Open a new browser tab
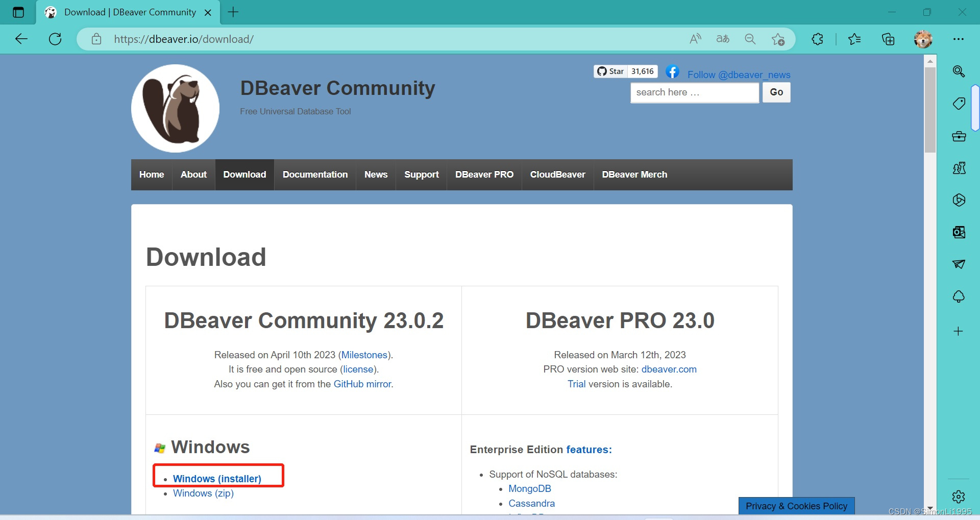 pyautogui.click(x=233, y=12)
